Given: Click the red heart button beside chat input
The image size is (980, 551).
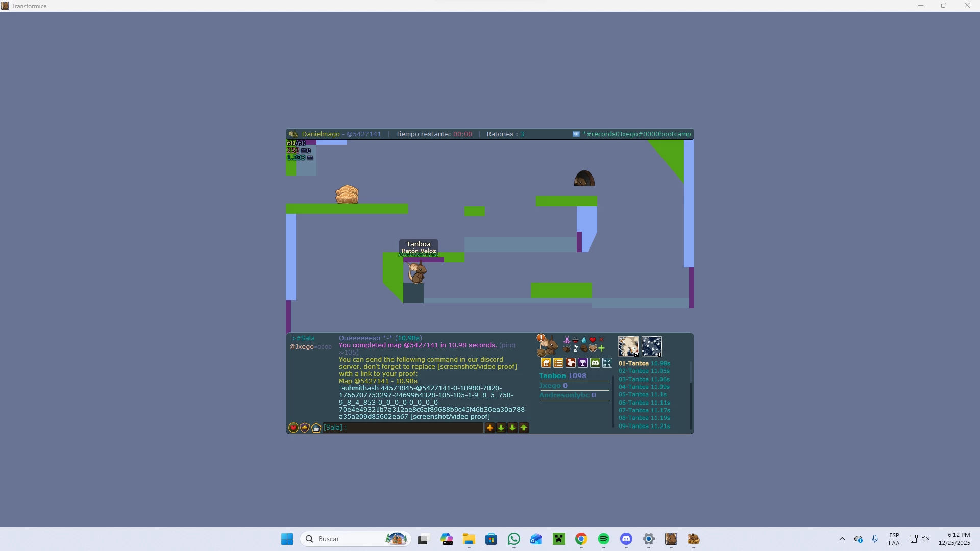Looking at the screenshot, I should 293,428.
